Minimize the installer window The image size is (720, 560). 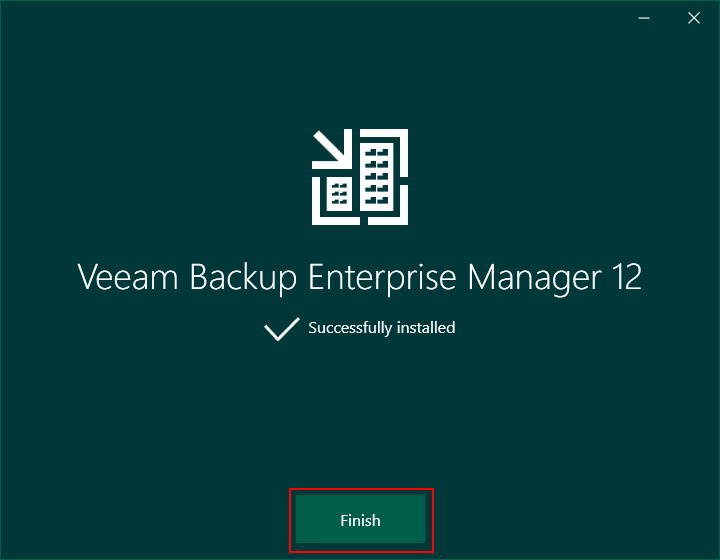tap(644, 18)
